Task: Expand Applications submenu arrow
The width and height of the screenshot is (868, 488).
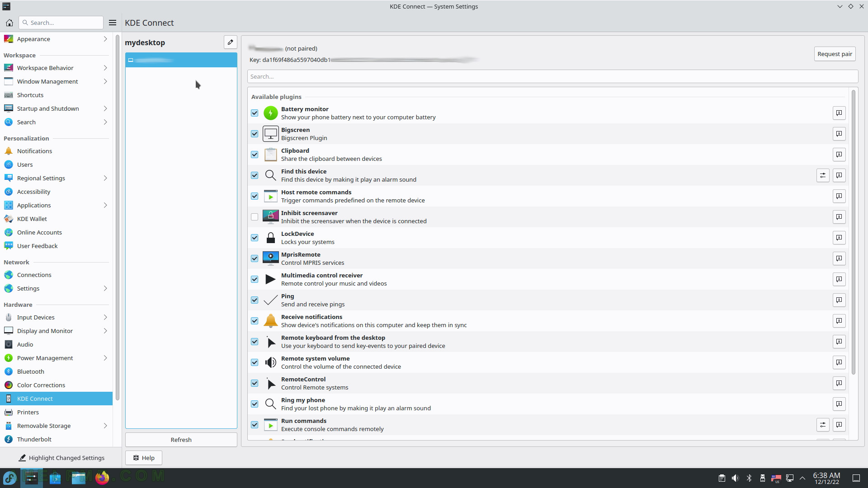Action: pos(105,205)
